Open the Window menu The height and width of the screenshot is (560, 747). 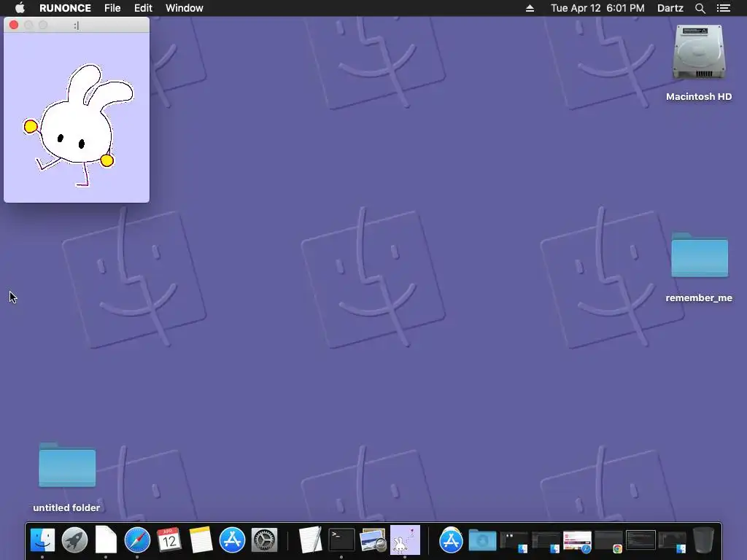click(x=185, y=8)
